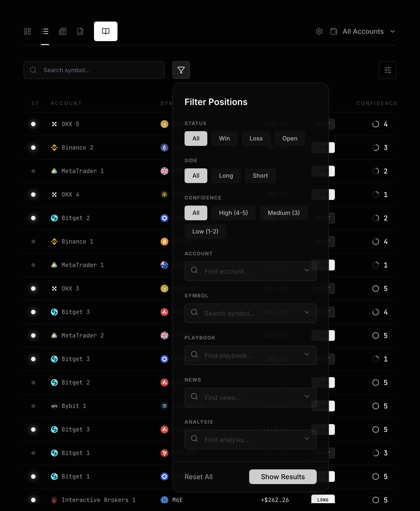The height and width of the screenshot is (511, 420).
Task: Click Reset All link
Action: 198,477
